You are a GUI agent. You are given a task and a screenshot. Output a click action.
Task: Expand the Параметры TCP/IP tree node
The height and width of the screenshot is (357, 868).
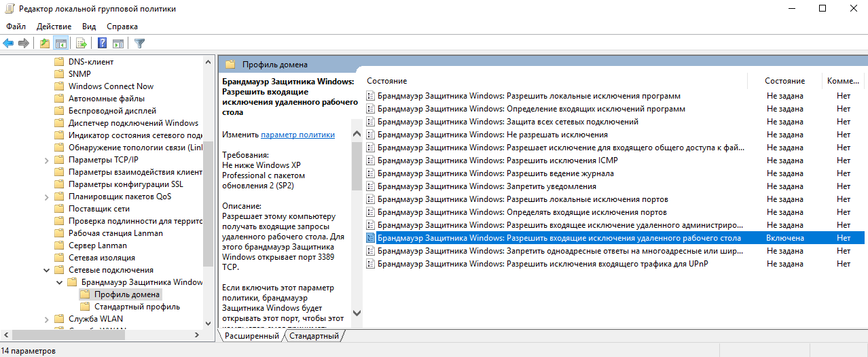[46, 160]
